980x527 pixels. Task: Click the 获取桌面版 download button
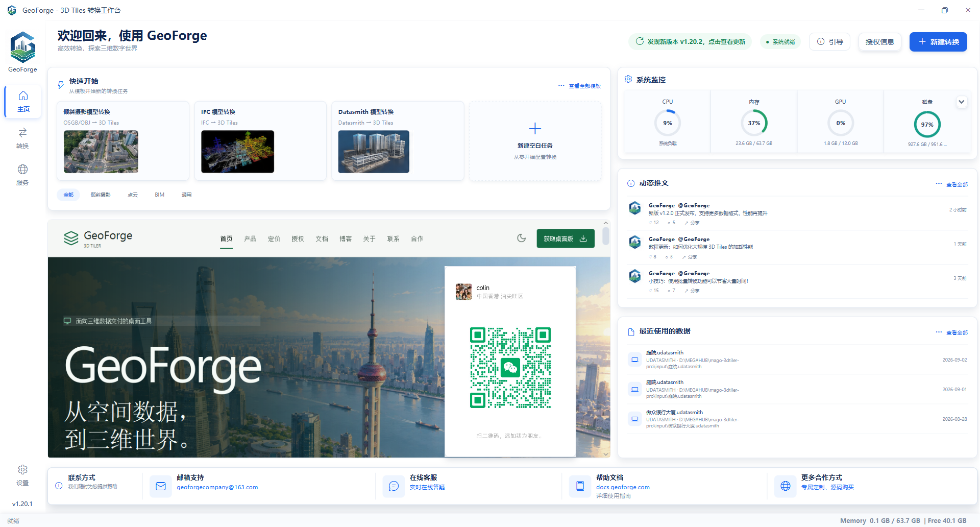[x=566, y=238]
